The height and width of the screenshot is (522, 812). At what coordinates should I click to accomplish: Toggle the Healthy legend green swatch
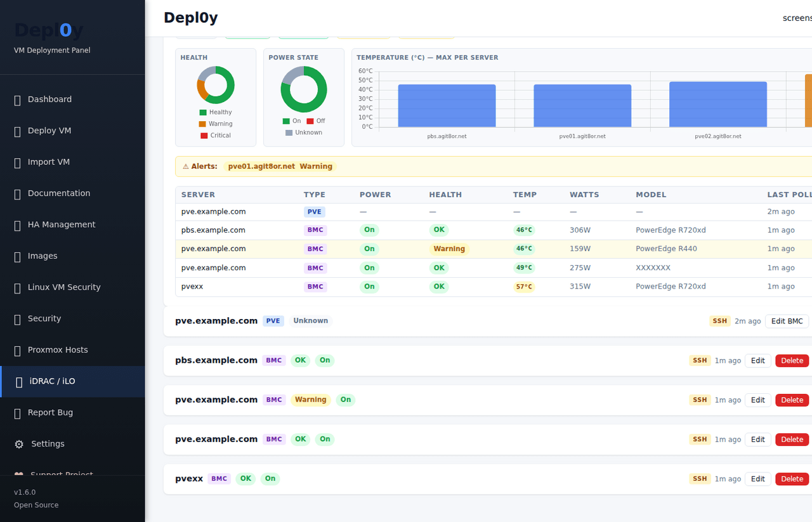(x=203, y=113)
